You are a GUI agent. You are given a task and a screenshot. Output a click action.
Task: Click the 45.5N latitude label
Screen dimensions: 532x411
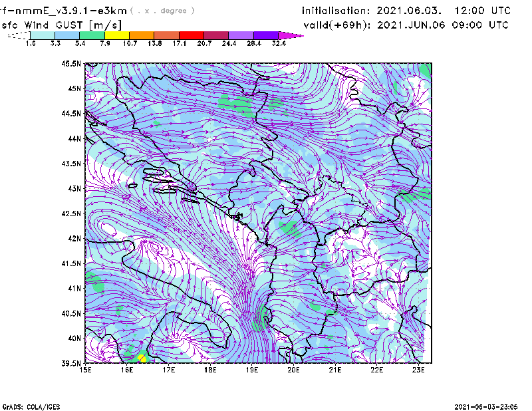(71, 63)
